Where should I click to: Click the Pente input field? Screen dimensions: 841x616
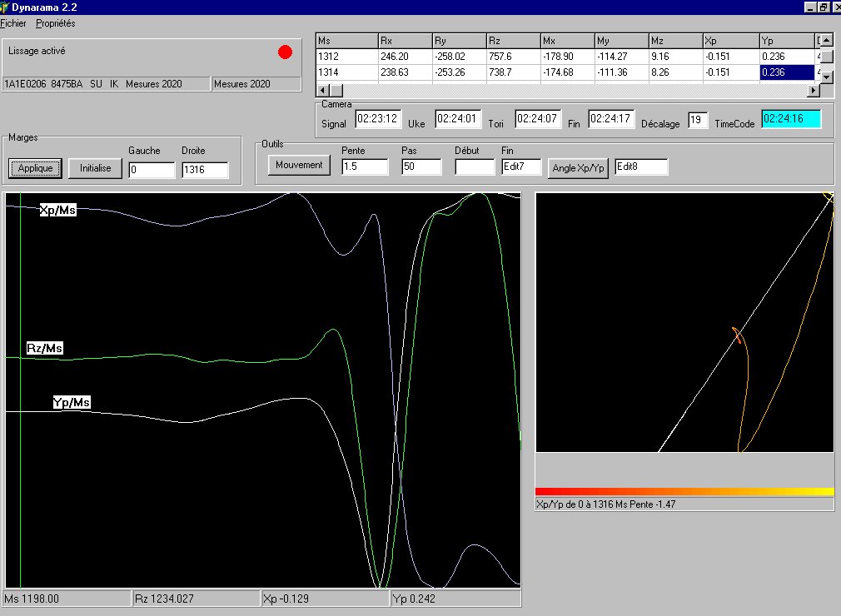coord(365,166)
